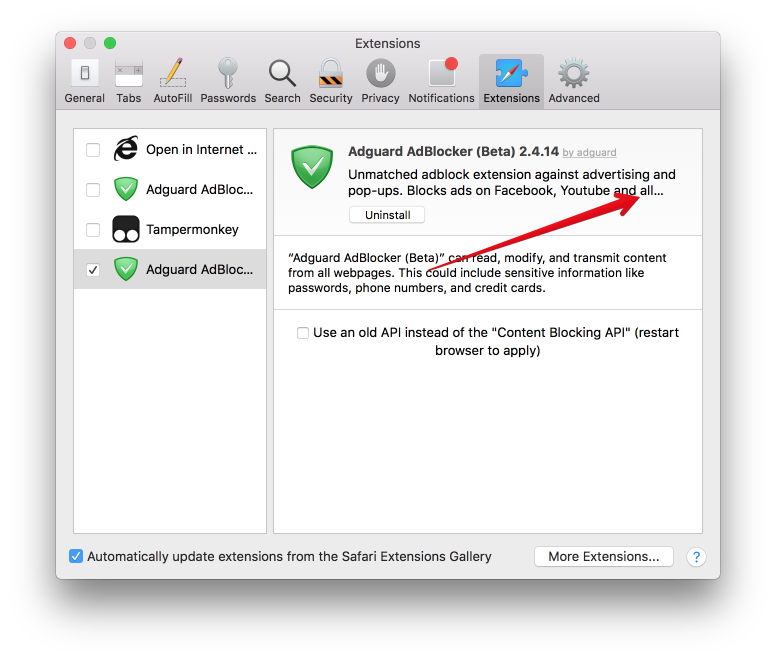The height and width of the screenshot is (659, 776).
Task: Enable the Tampermonkey extension checkbox
Action: coord(93,230)
